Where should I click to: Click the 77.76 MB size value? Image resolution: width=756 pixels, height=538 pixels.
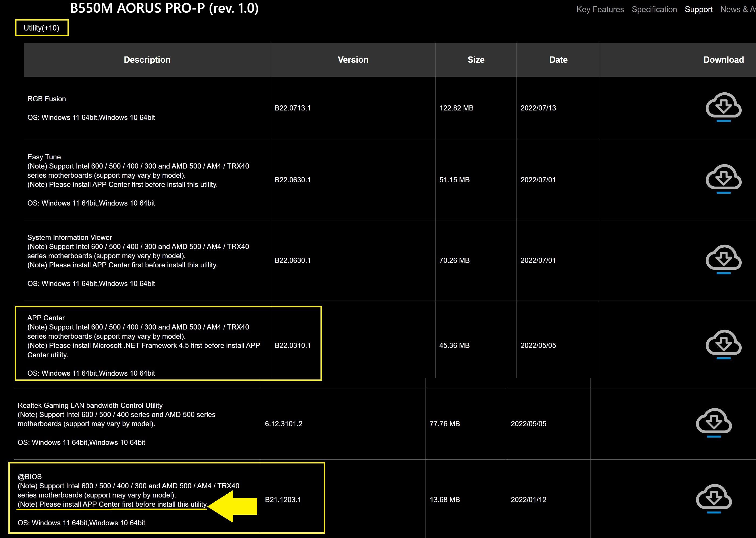tap(445, 424)
